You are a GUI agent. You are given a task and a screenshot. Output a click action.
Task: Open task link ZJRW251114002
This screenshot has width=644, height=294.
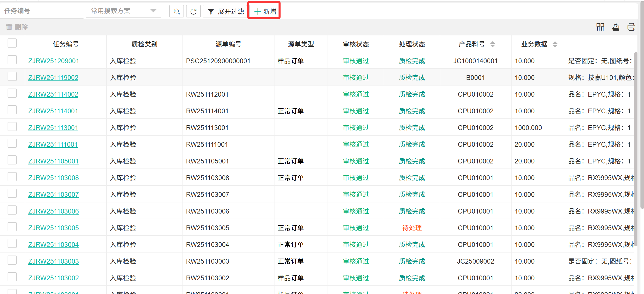[x=53, y=94]
